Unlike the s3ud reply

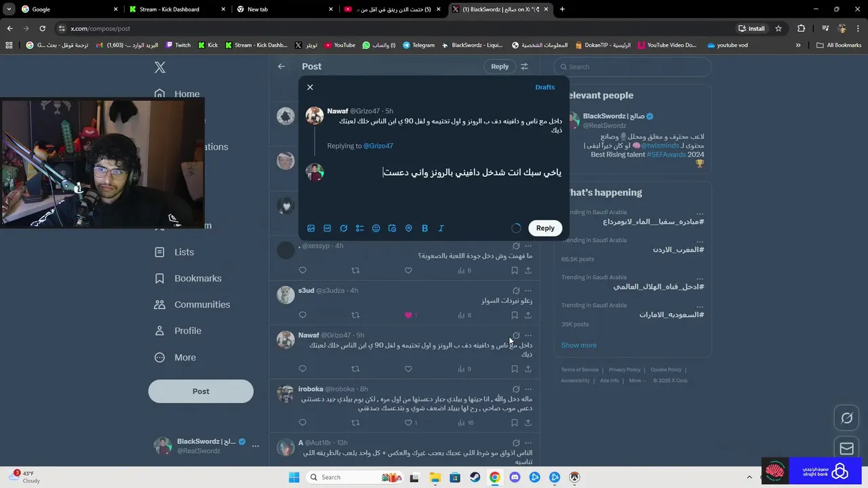tap(408, 315)
